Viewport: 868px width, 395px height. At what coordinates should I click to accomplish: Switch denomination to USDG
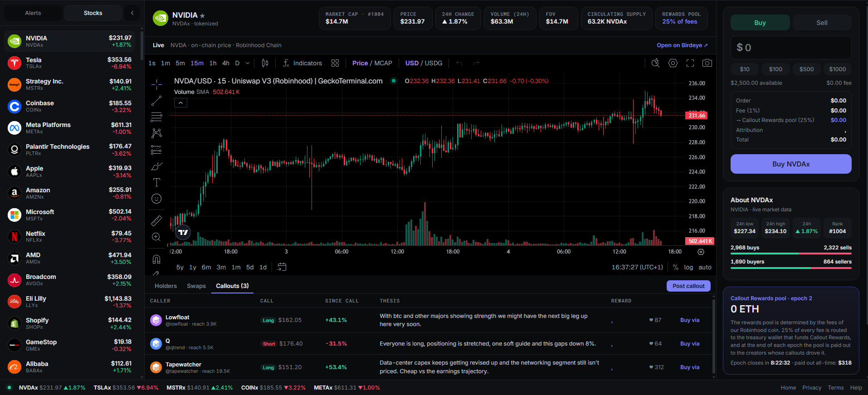point(434,63)
